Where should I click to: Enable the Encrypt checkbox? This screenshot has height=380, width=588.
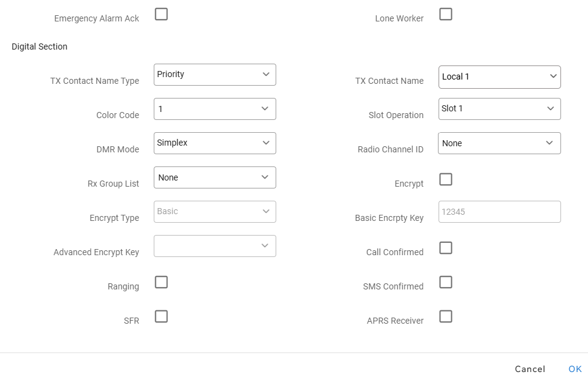pos(446,179)
